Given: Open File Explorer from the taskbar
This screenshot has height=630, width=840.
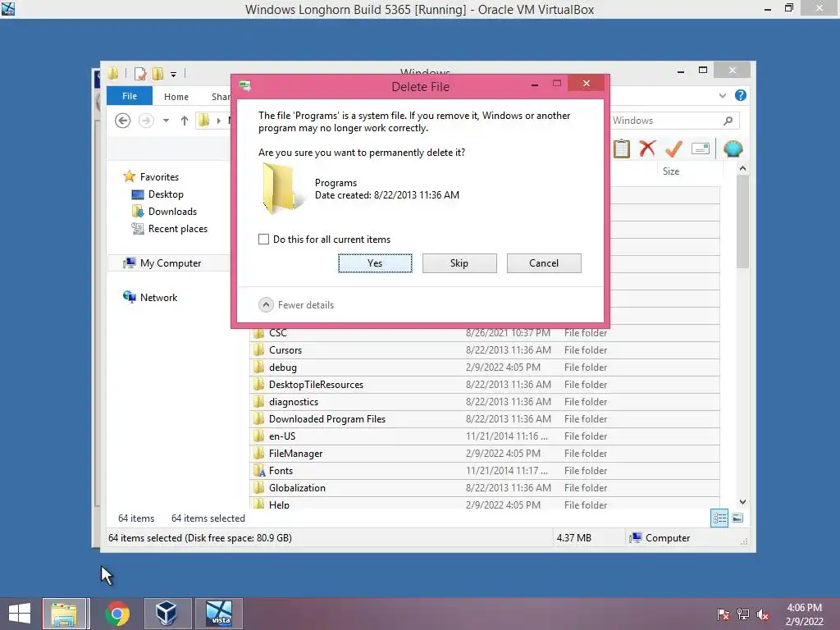Looking at the screenshot, I should (x=64, y=614).
